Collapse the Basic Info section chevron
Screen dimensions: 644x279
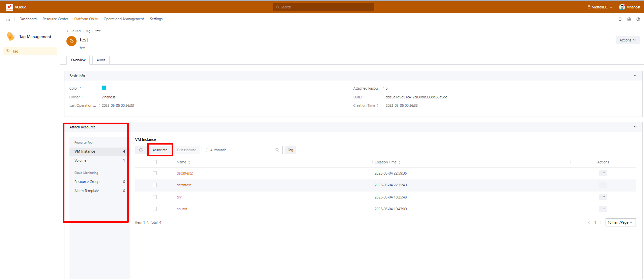tap(635, 76)
